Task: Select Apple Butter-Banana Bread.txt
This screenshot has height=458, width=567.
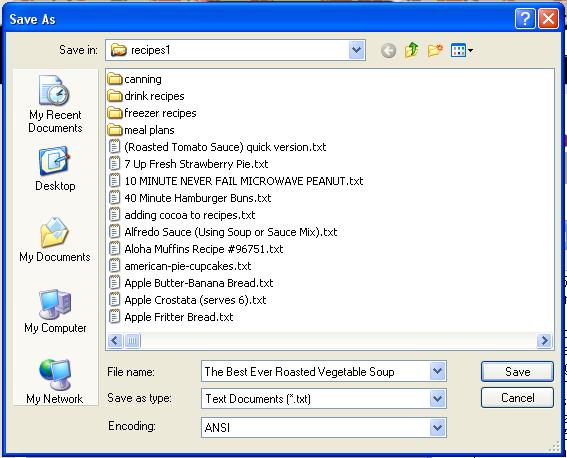Action: click(x=191, y=283)
